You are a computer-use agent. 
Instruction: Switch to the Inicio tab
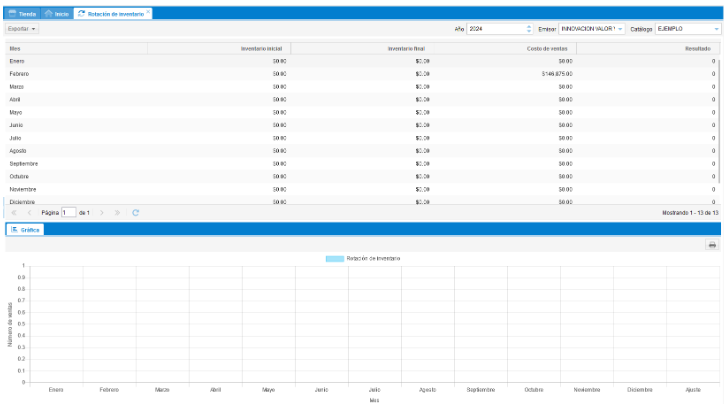click(x=57, y=14)
